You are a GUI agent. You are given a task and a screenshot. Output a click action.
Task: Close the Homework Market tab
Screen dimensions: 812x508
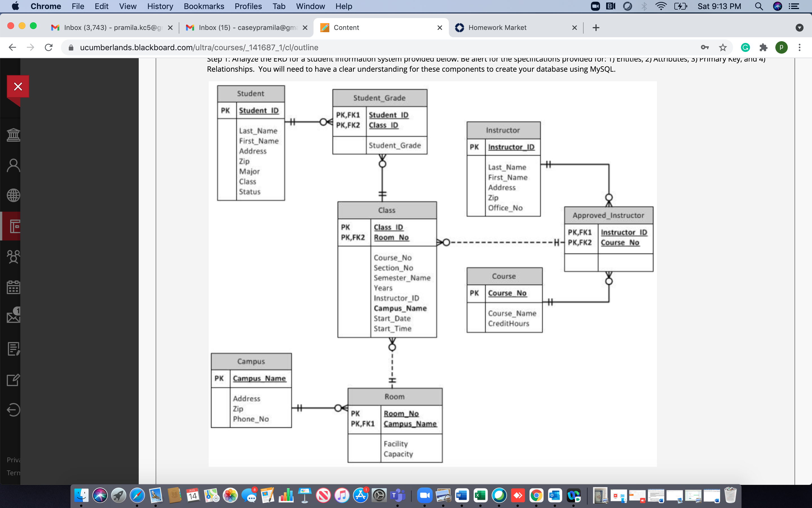pyautogui.click(x=574, y=28)
